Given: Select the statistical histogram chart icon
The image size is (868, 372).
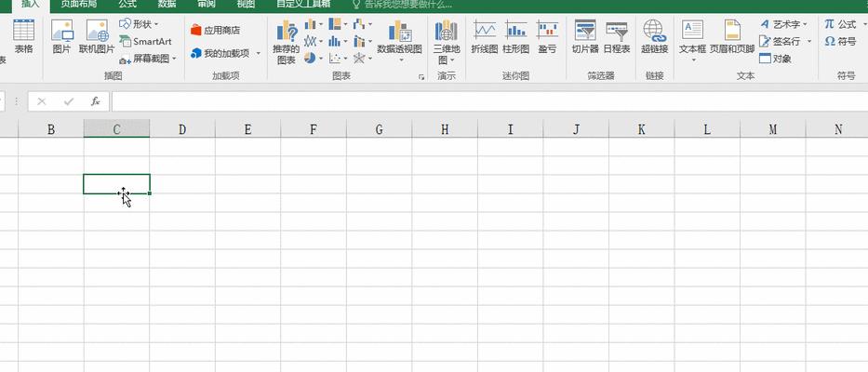Looking at the screenshot, I should pyautogui.click(x=335, y=42).
